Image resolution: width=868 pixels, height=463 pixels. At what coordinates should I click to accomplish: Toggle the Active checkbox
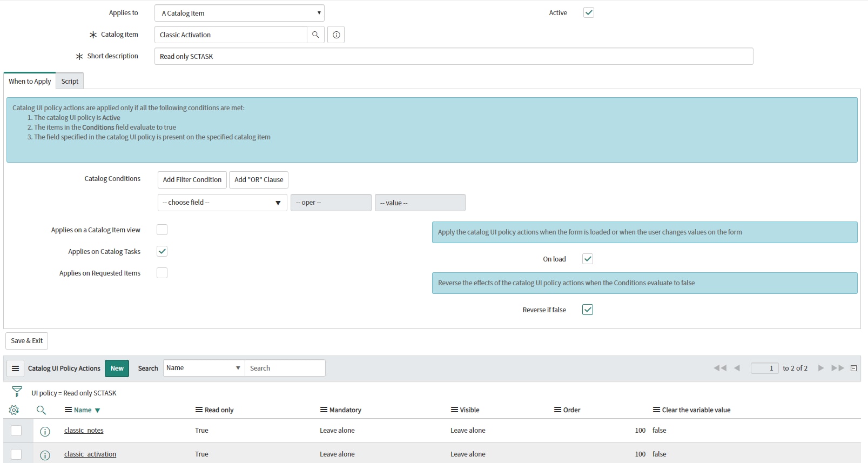[x=589, y=12]
